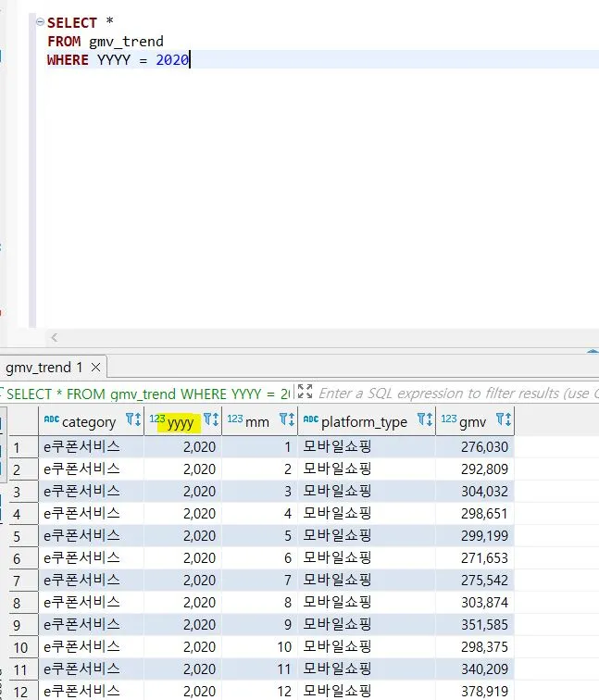The image size is (599, 700).
Task: Click the editor horizontal scroll left arrow
Action: tap(54, 337)
